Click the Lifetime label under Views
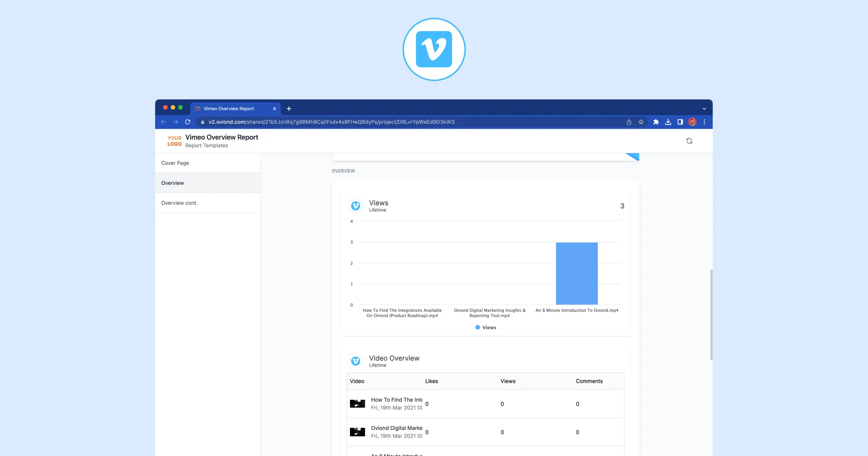This screenshot has height=456, width=868. tap(377, 210)
